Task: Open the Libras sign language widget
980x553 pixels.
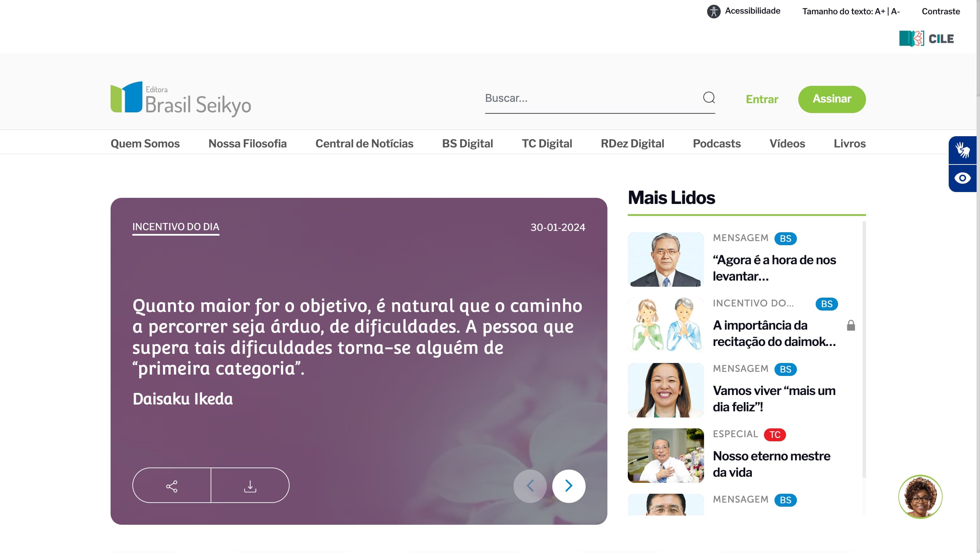Action: click(x=963, y=150)
